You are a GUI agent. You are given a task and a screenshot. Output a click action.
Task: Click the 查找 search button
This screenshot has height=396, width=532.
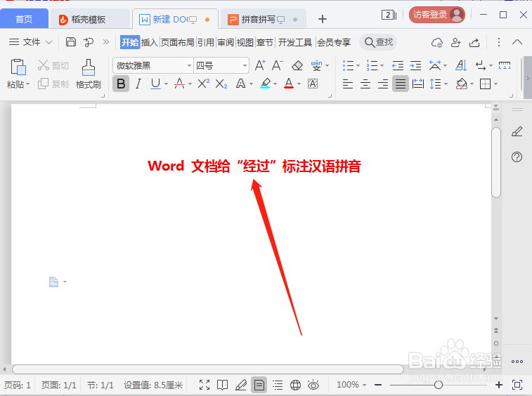[378, 42]
